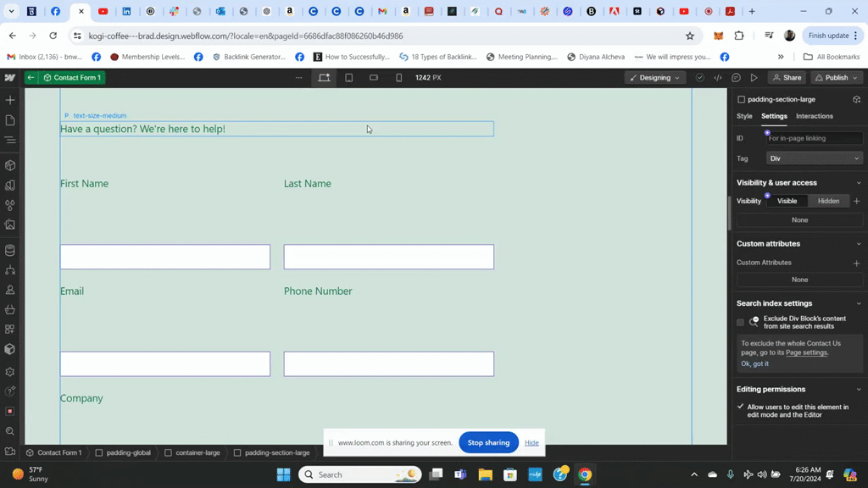Screen dimensions: 868x488
Task: Open the Ecommerce basket icon
Action: tap(10, 310)
